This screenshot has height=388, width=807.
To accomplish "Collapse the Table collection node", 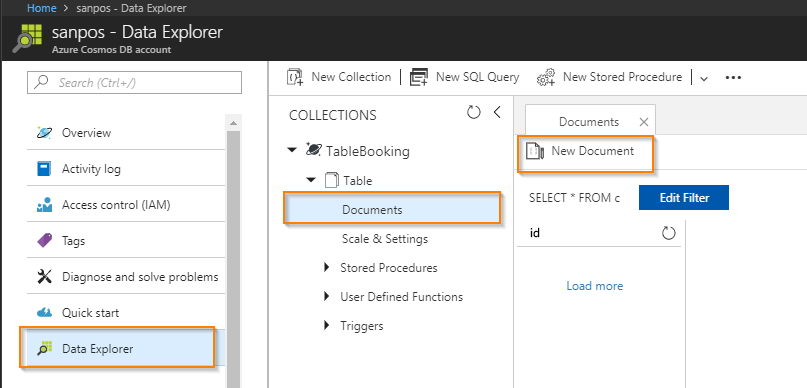I will click(311, 180).
